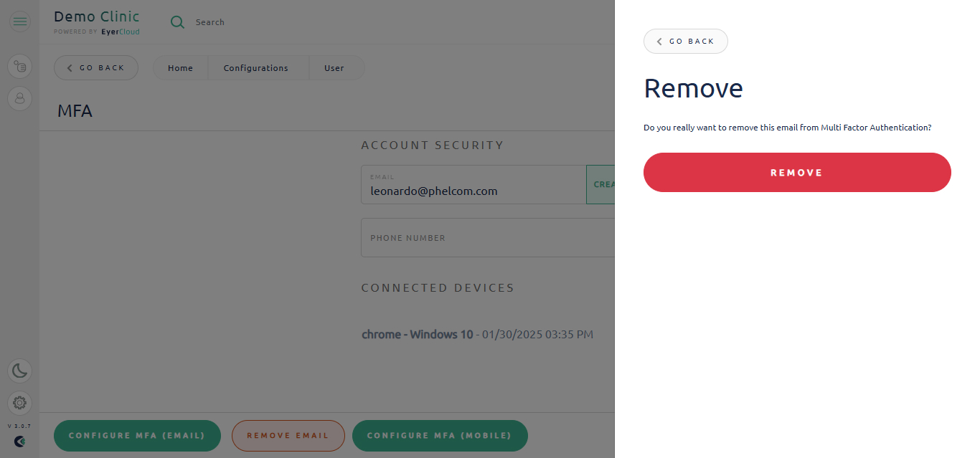Click the search magnifier icon

coord(177,22)
